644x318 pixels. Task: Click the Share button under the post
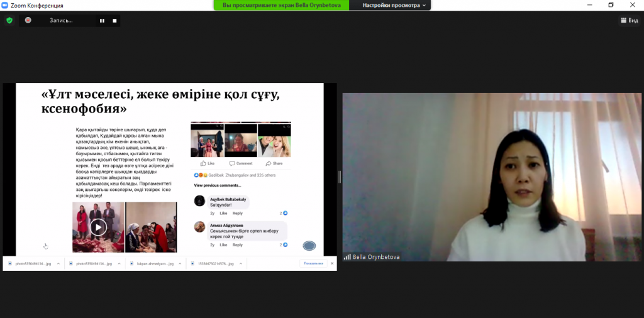click(275, 163)
